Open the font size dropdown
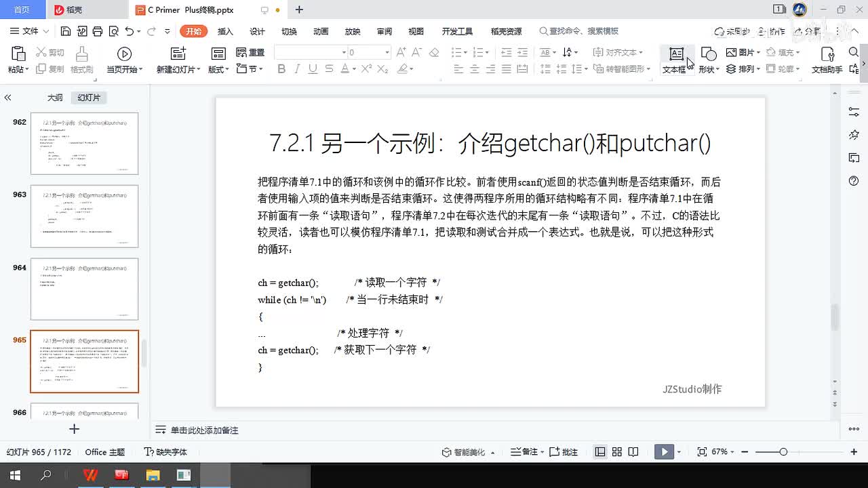Viewport: 868px width, 488px height. click(x=387, y=52)
